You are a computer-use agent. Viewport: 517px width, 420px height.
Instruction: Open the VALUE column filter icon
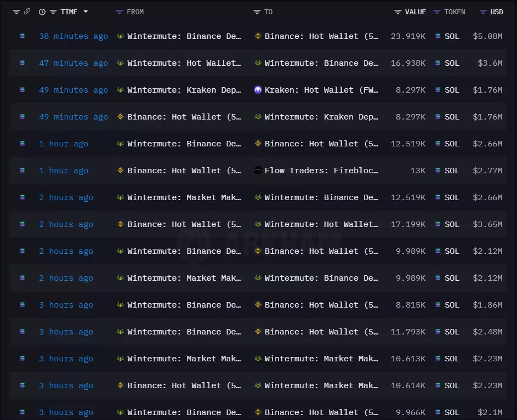[x=397, y=12]
